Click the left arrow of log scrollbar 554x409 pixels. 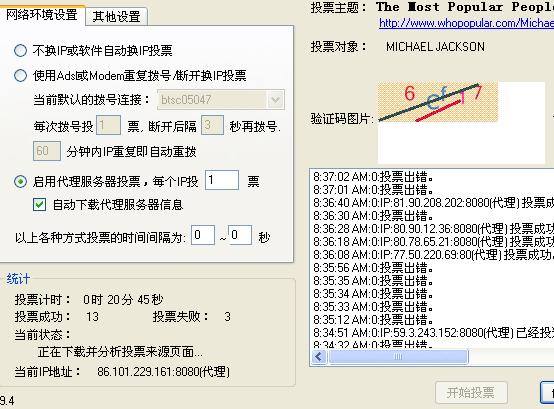click(x=319, y=356)
